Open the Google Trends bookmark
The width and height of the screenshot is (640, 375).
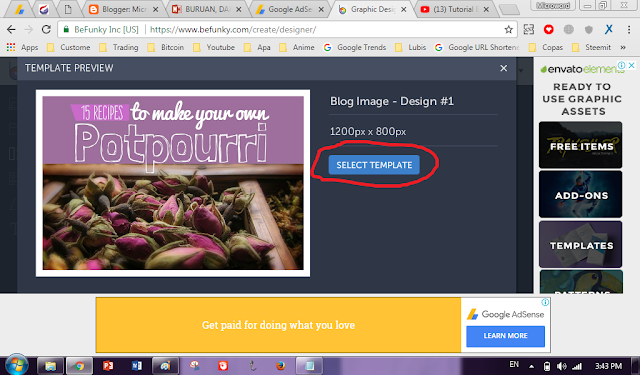click(355, 47)
